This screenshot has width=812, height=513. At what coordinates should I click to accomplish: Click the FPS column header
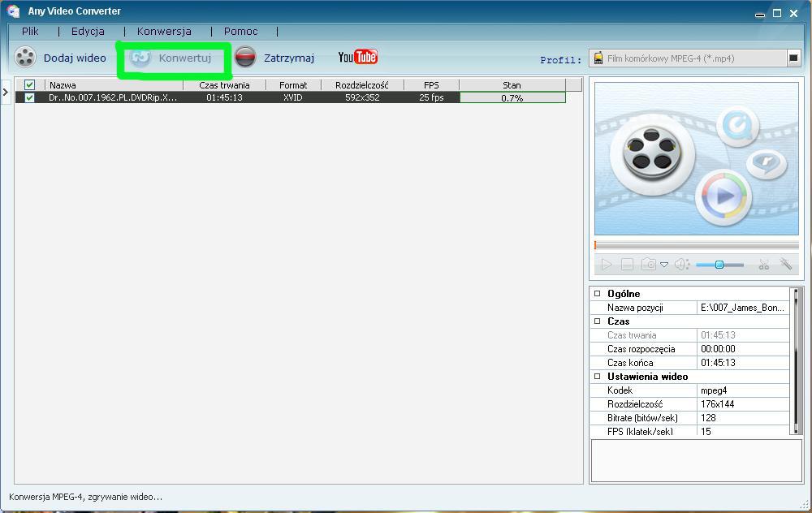pyautogui.click(x=431, y=85)
